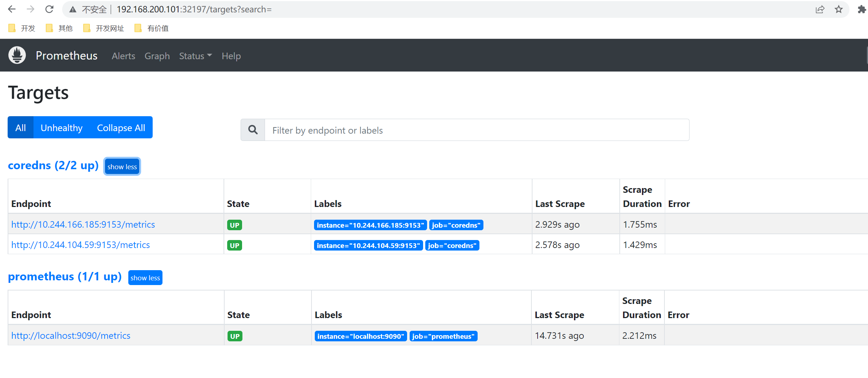Screen dimensions: 868x378
Task: Click UP badge for 10.244.104.59 row
Action: (234, 245)
